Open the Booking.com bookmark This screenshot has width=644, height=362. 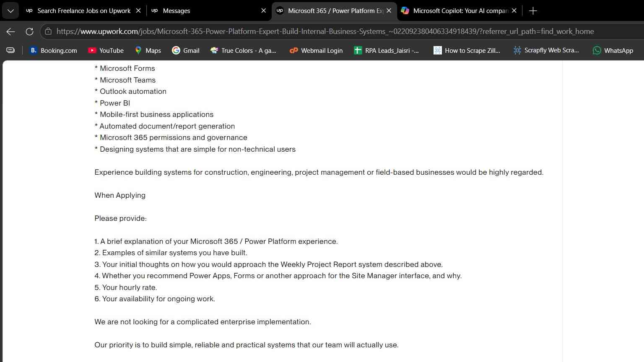click(53, 50)
